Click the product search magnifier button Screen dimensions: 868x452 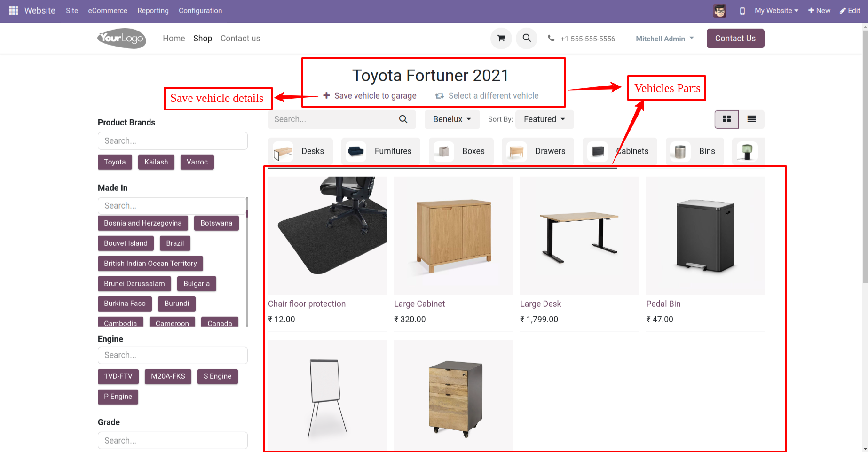[x=403, y=119]
